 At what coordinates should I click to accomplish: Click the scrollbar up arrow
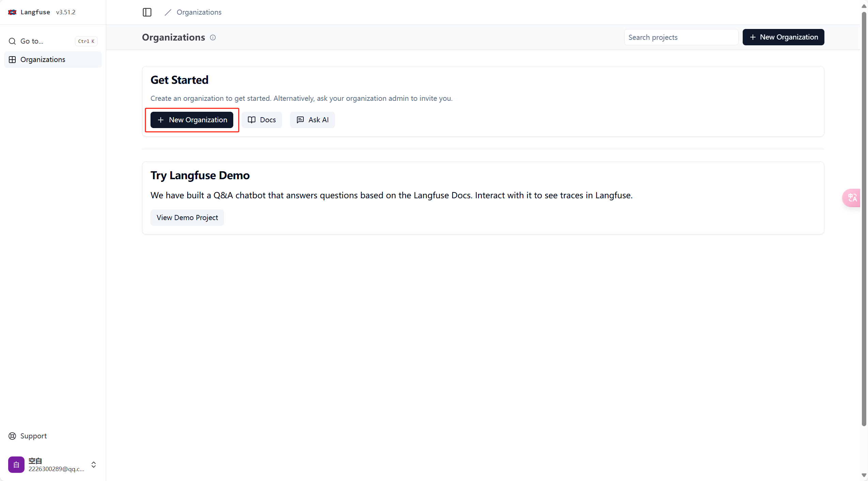(x=864, y=6)
